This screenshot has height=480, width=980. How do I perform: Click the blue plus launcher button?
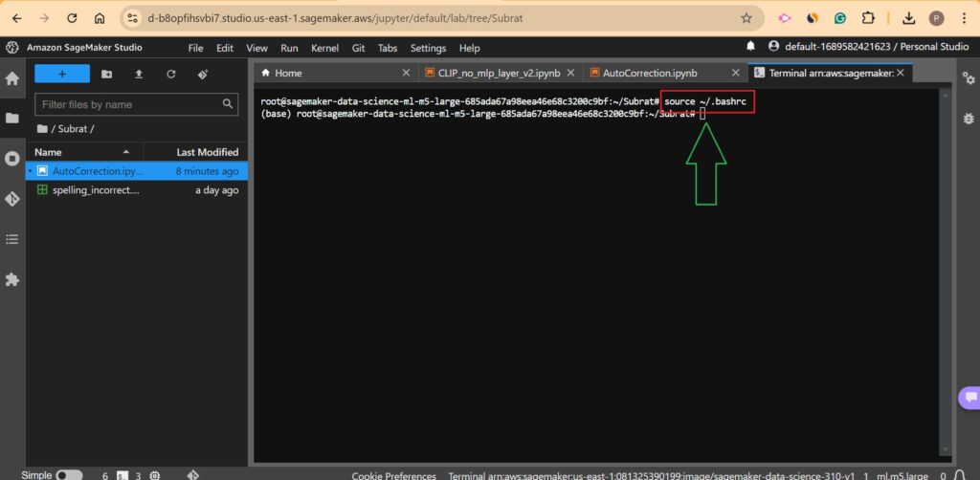pyautogui.click(x=62, y=74)
